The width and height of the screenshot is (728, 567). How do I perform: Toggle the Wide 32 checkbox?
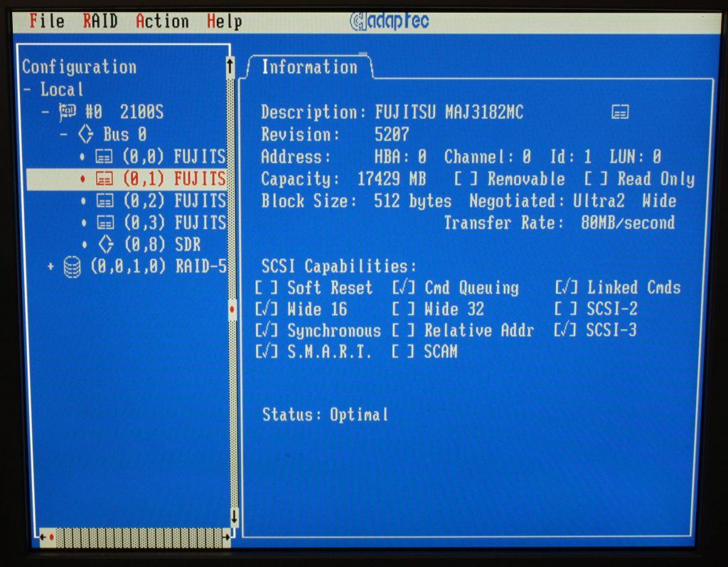[x=404, y=309]
